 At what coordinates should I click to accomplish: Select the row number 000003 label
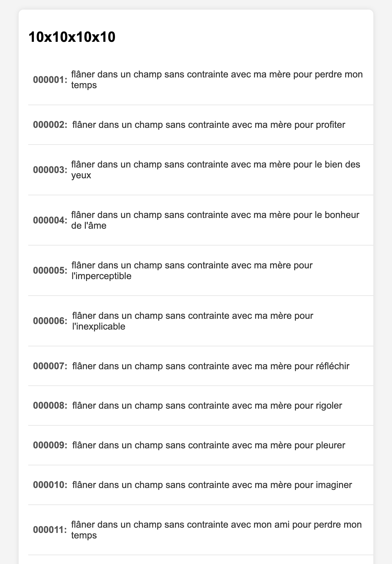click(50, 170)
